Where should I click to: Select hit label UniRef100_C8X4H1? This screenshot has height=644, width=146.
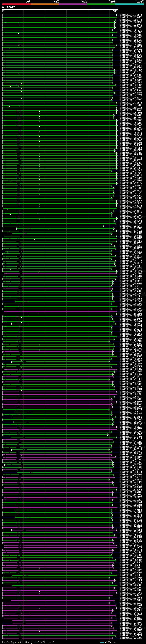coord(131,236)
